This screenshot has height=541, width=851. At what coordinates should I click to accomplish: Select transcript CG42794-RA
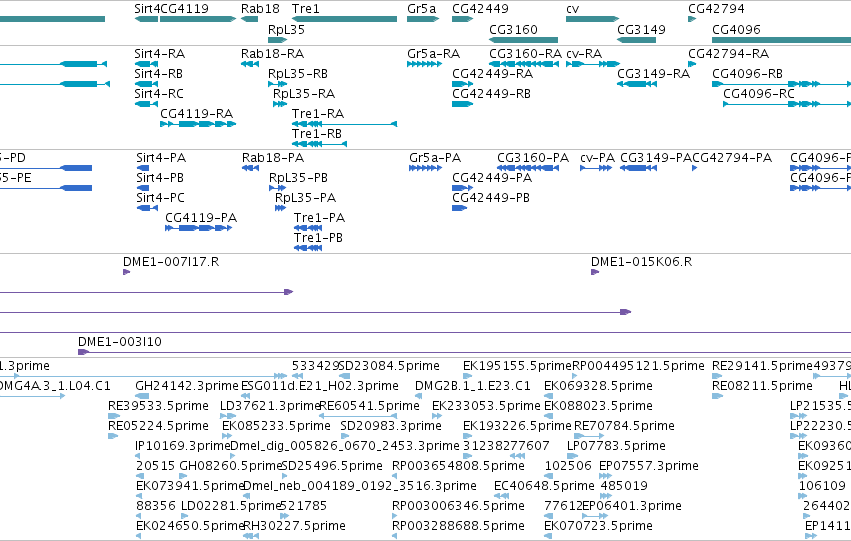click(x=692, y=64)
